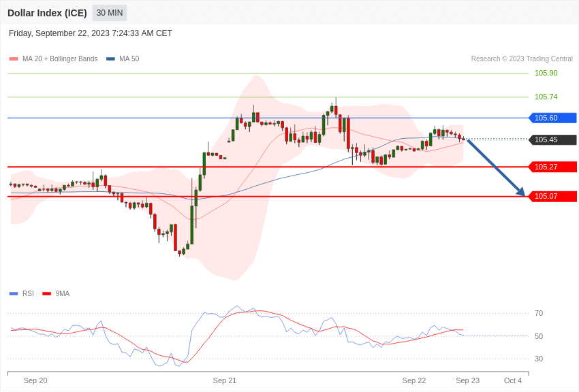Click the Oct 4 axis label
Viewport: 579px width, 392px height.
[513, 380]
